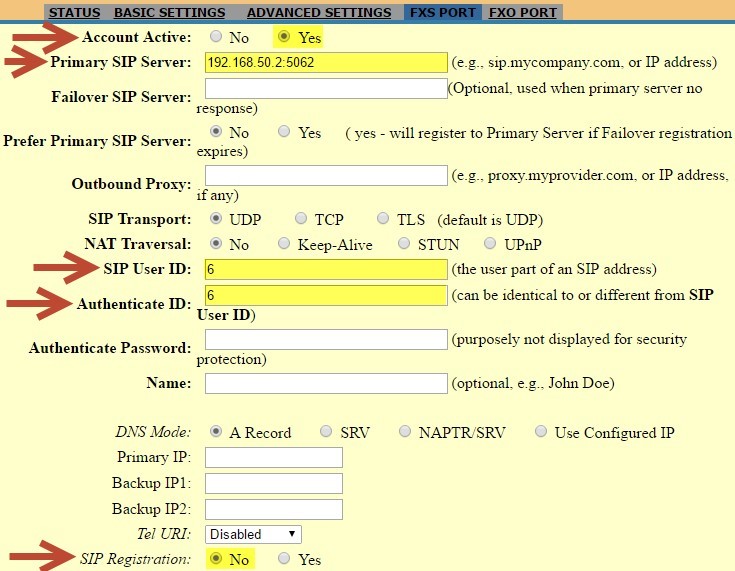Set Account Active to Yes
Screen dimensions: 735x571
pyautogui.click(x=284, y=36)
